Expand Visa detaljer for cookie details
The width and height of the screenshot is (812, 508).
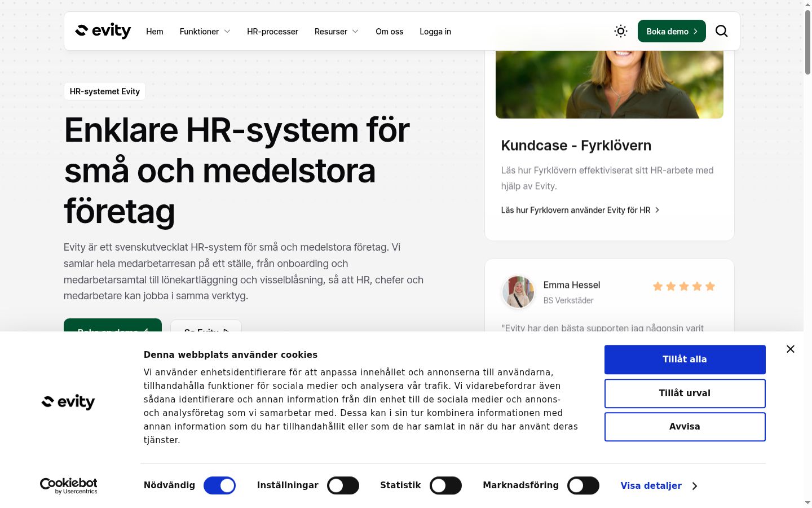pos(659,485)
